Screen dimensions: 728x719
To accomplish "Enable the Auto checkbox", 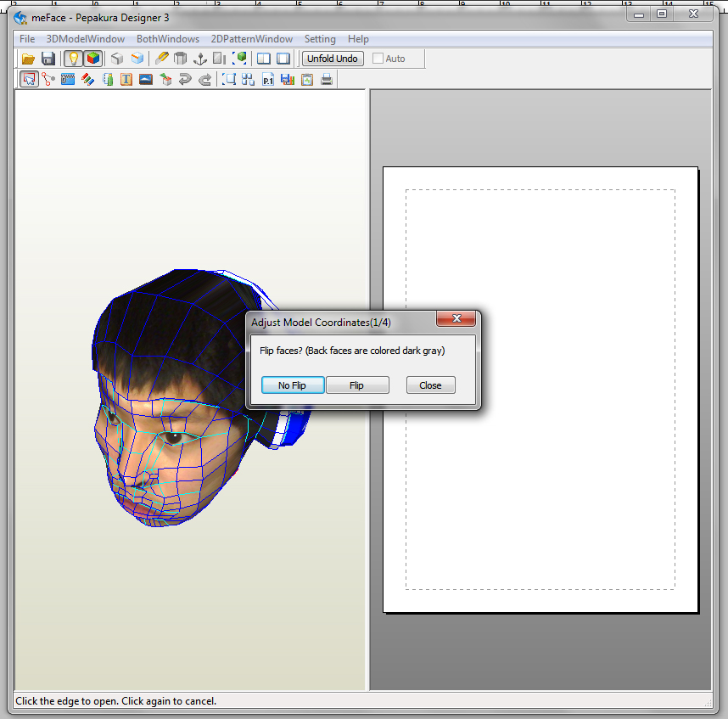I will (x=378, y=59).
